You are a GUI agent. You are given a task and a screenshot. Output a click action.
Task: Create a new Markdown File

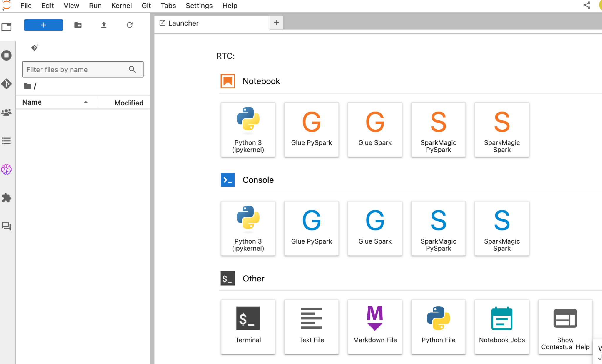375,327
